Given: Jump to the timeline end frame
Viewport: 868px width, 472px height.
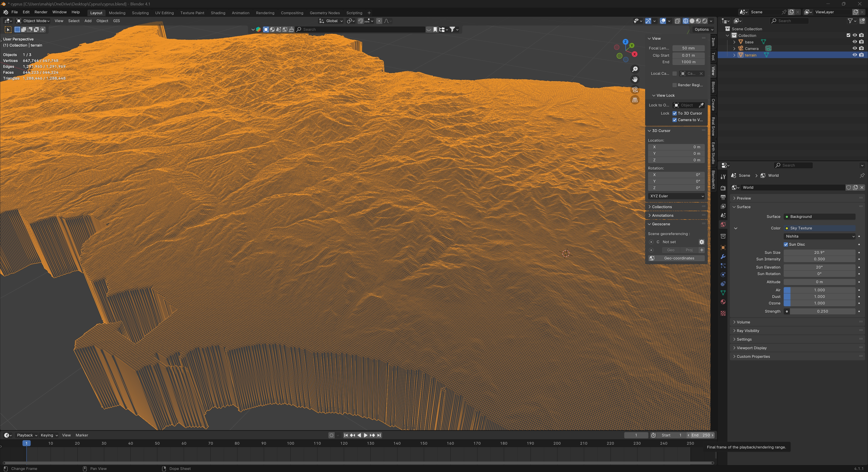Looking at the screenshot, I should tap(379, 435).
